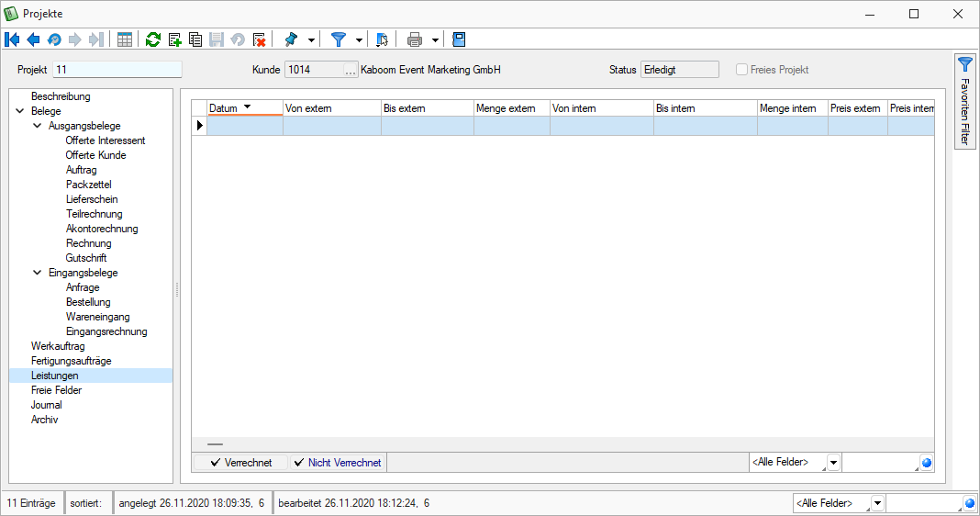
Task: Open Auftrag in the tree
Action: point(82,170)
